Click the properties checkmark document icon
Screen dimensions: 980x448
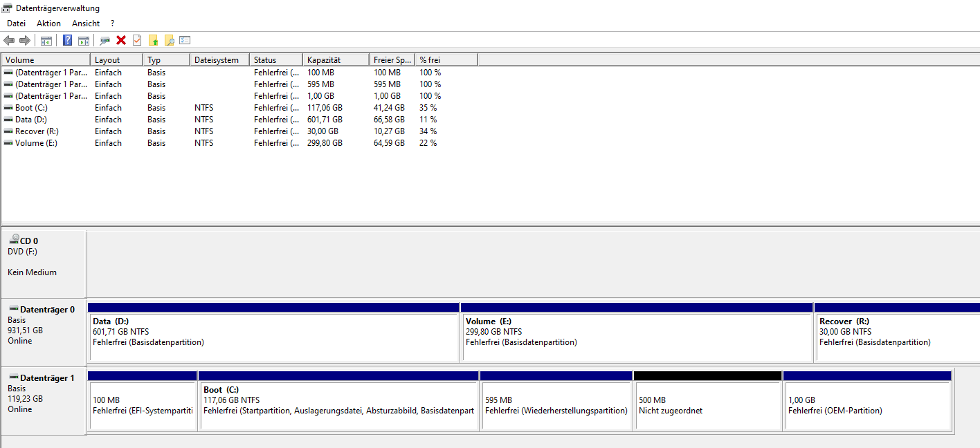click(137, 40)
